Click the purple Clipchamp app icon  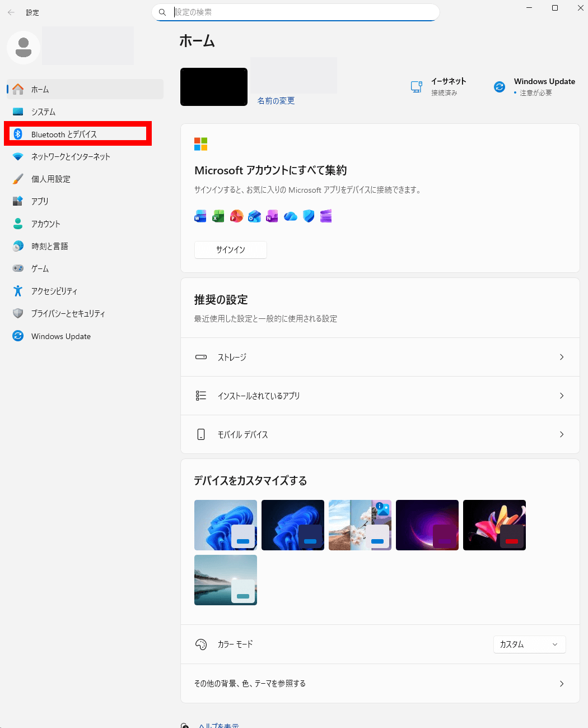pos(326,216)
